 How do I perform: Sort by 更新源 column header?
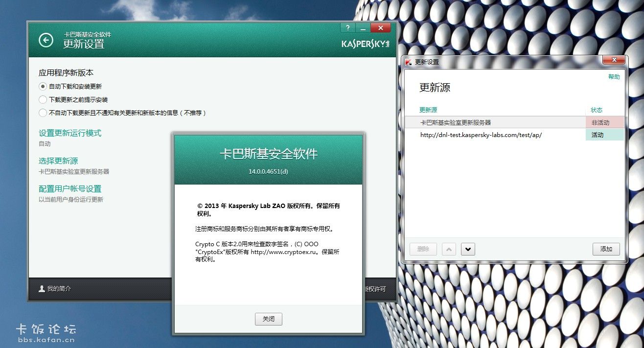point(428,110)
